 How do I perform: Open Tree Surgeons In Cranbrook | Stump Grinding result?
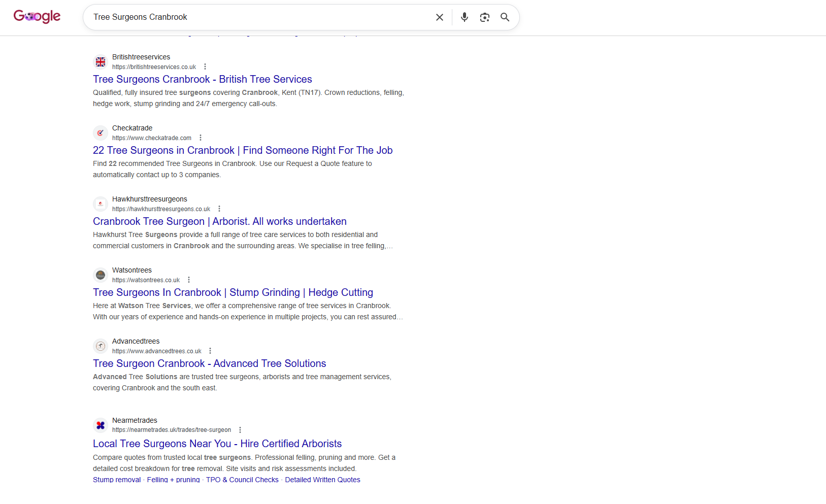(x=233, y=292)
